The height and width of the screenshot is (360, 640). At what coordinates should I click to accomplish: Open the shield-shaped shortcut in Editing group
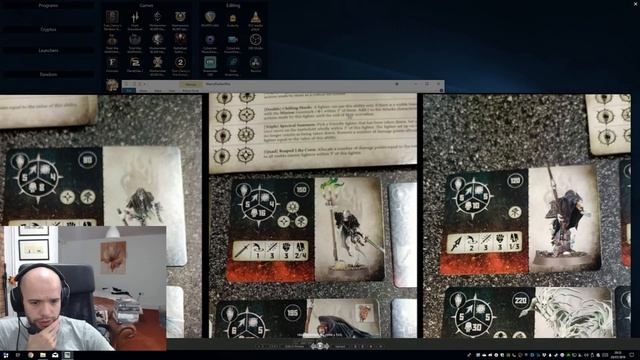pos(210,19)
